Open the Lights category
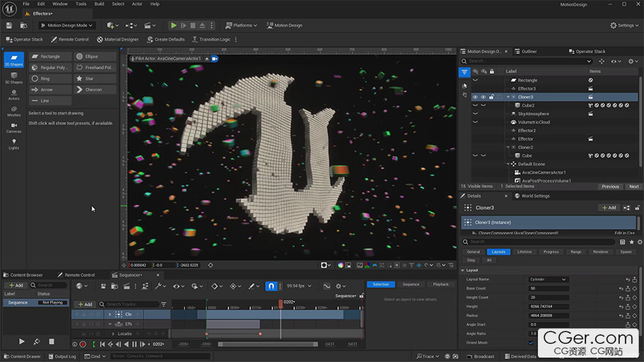This screenshot has height=362, width=644. point(14,144)
